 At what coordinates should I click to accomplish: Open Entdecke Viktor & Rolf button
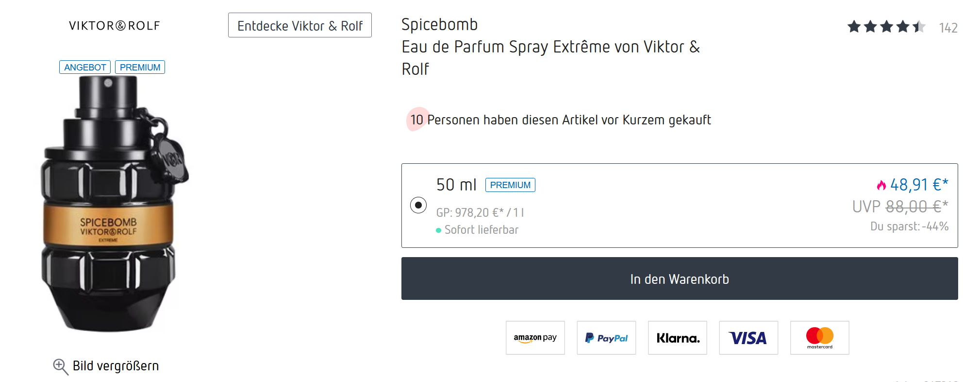click(x=300, y=25)
